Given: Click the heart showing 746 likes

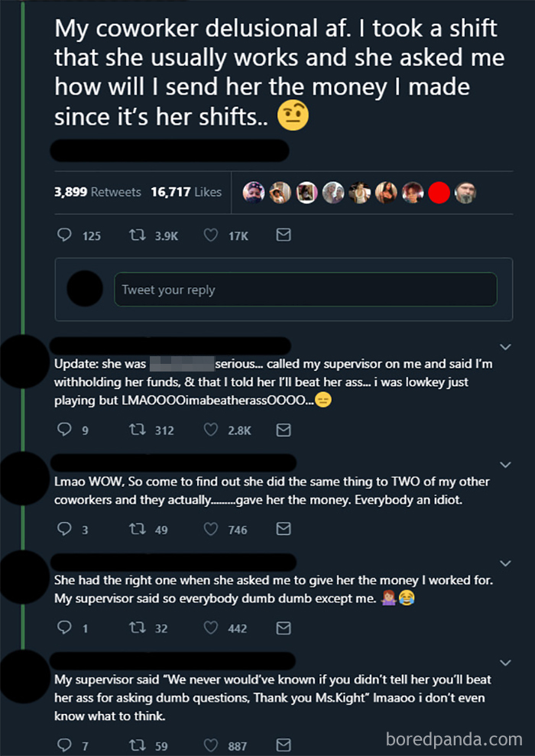Looking at the screenshot, I should pos(211,529).
